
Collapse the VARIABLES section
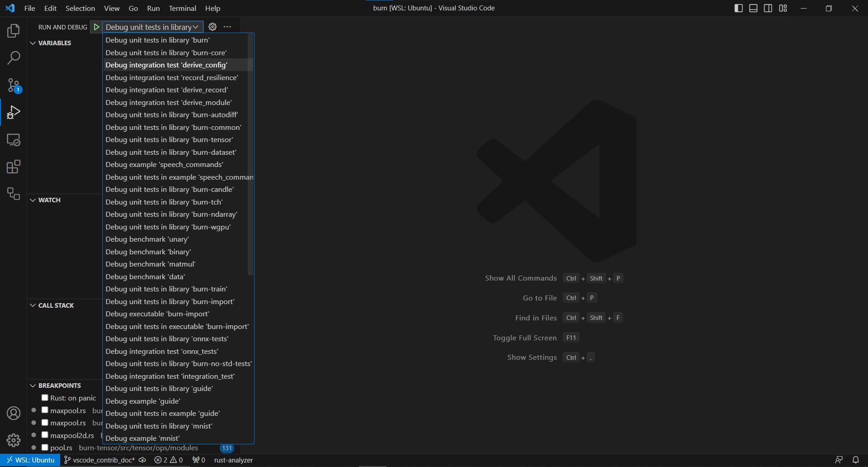pyautogui.click(x=33, y=43)
